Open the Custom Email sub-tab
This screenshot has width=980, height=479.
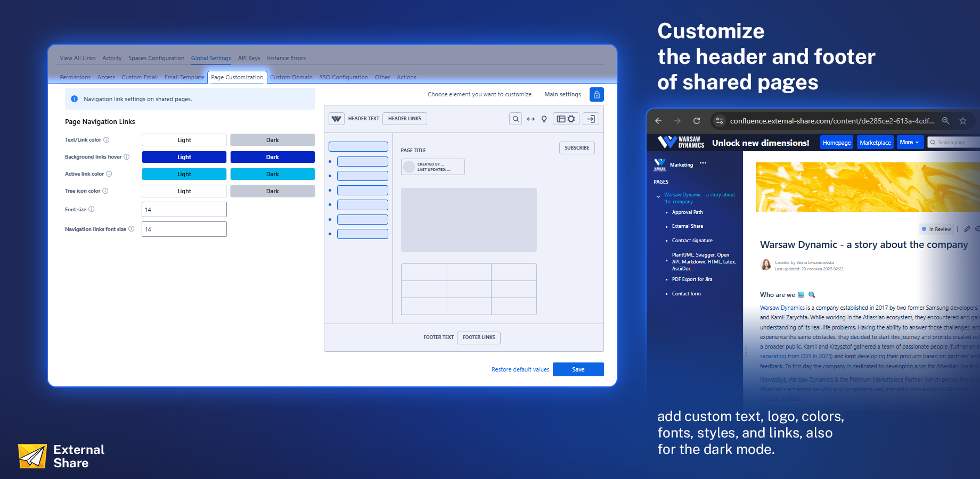pos(140,77)
